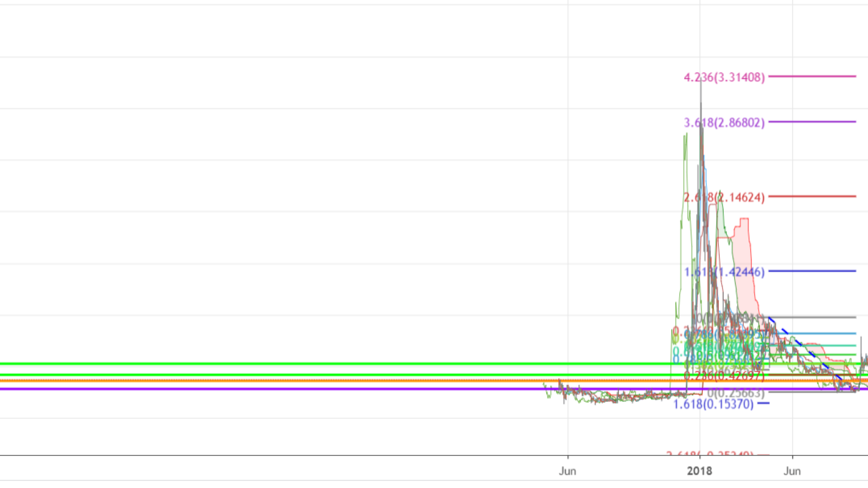The height and width of the screenshot is (488, 868).
Task: Click the 1.618(1.42446) Fibonacci label
Action: coord(724,272)
